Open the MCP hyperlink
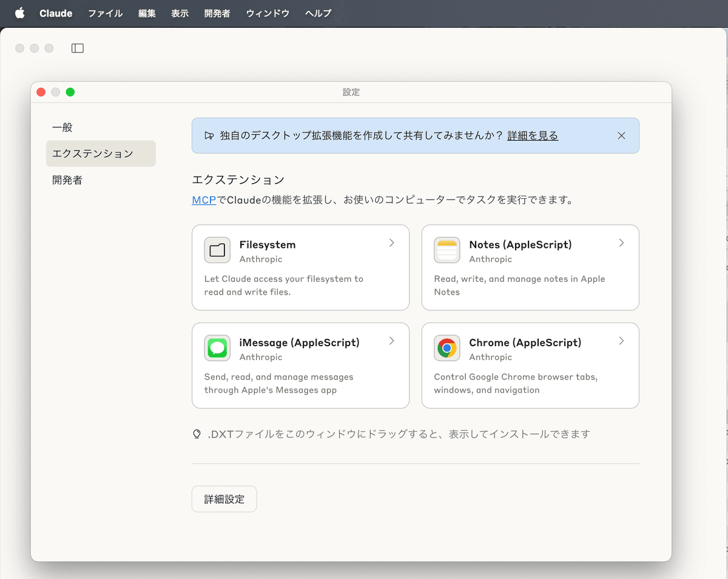This screenshot has width=728, height=579. coord(204,199)
